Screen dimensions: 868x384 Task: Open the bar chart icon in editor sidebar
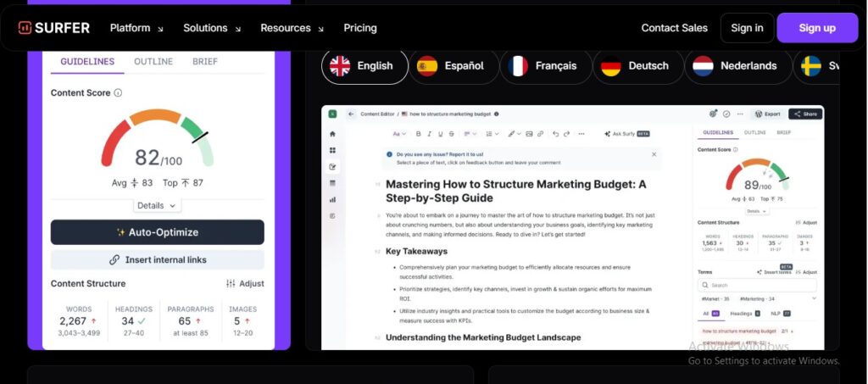pyautogui.click(x=332, y=200)
